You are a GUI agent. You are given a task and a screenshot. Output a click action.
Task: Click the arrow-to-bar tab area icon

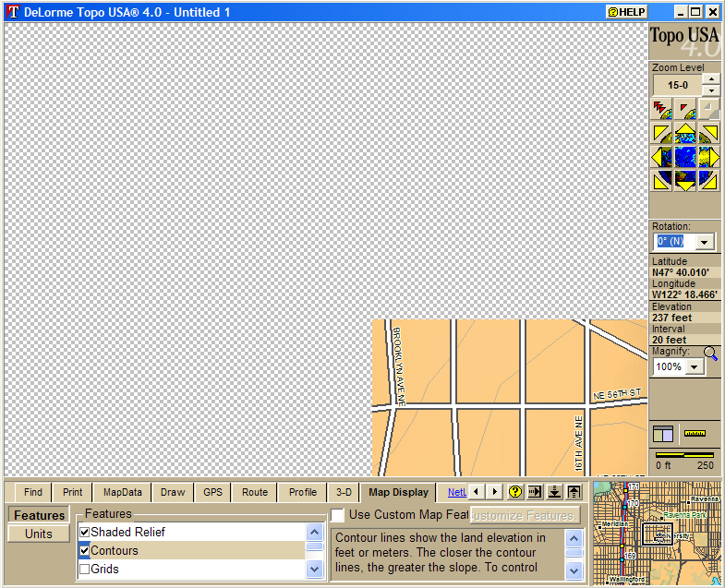(x=535, y=491)
